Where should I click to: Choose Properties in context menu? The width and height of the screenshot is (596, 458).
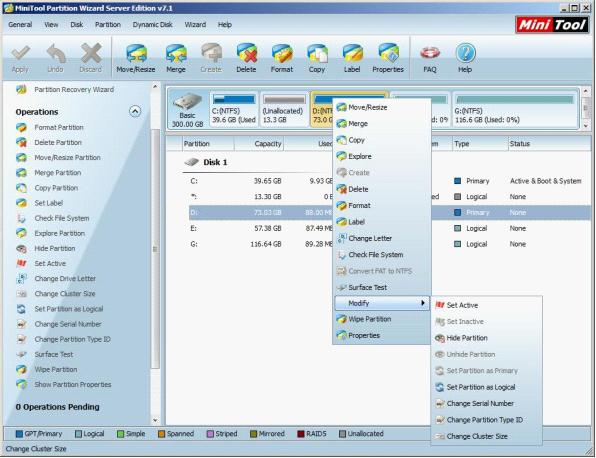click(x=382, y=336)
